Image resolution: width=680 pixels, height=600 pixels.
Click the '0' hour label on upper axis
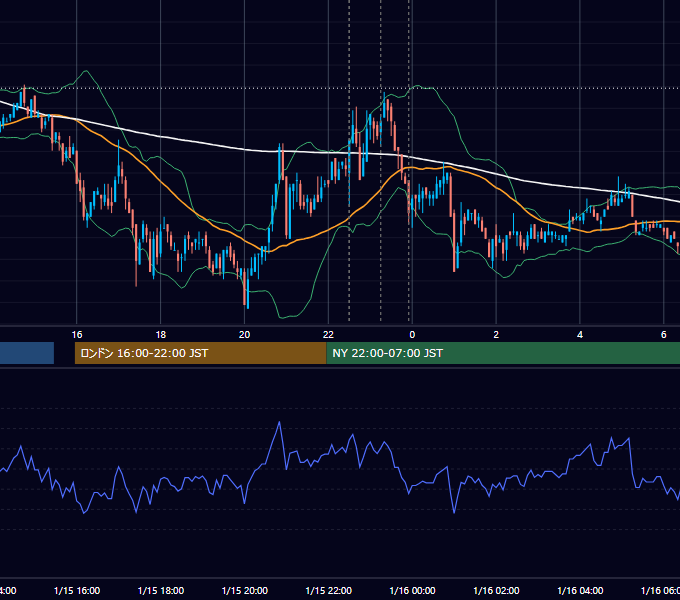pos(412,334)
